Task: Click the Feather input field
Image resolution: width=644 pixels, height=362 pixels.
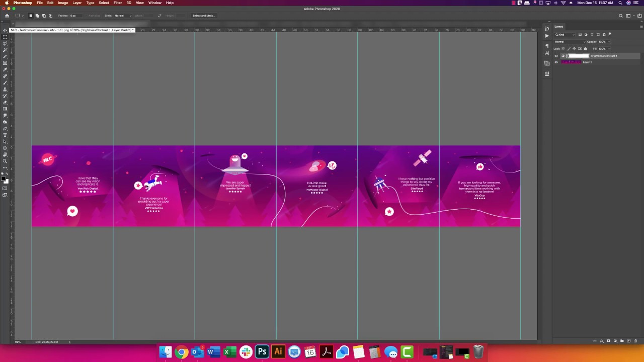Action: click(x=74, y=16)
